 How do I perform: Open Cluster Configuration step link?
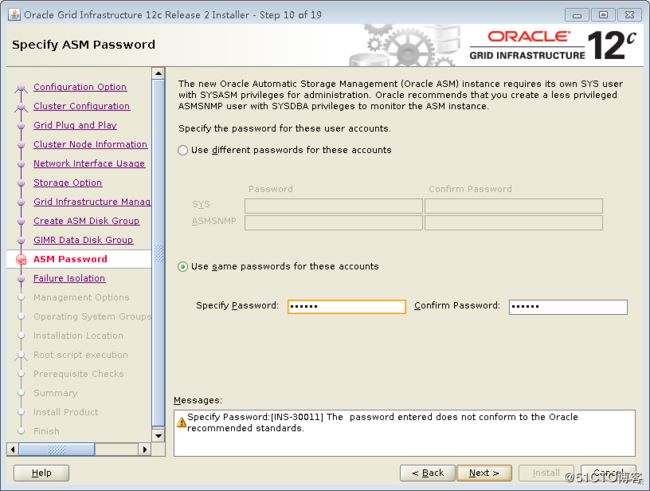pyautogui.click(x=82, y=106)
